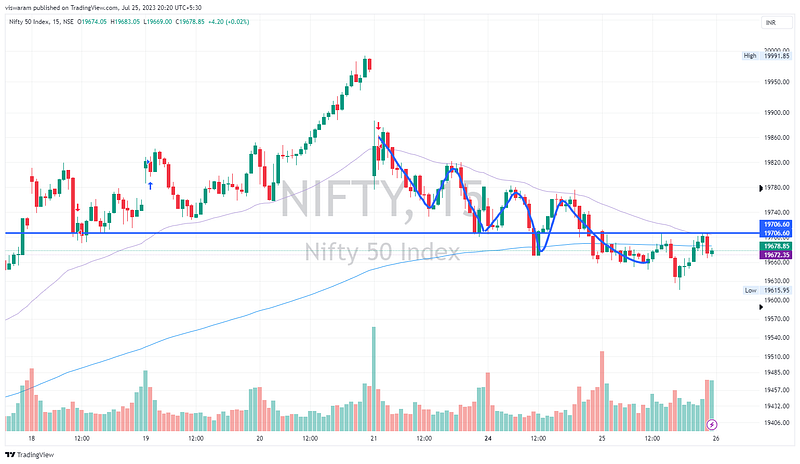
Task: Click the open value O19674.05
Action: (x=92, y=21)
